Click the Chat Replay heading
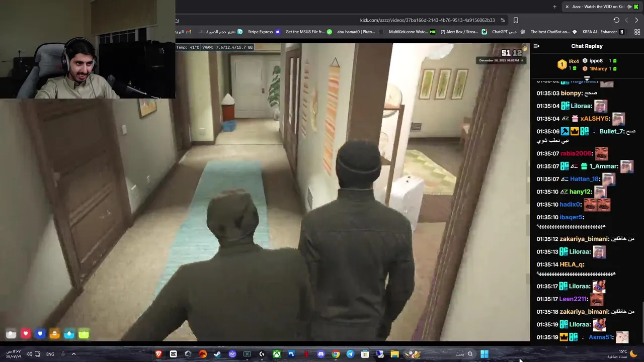Screen dimensions: 644x362 pos(587,46)
